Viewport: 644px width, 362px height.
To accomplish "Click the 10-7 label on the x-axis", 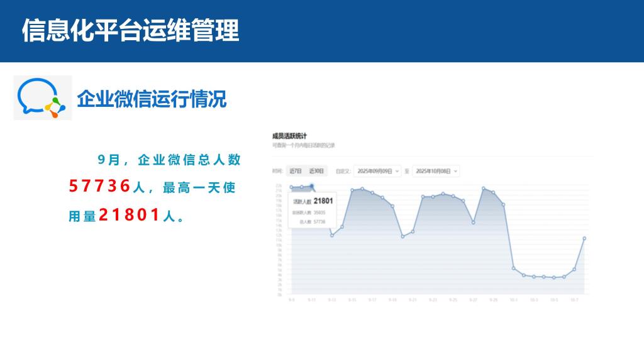I will point(574,300).
